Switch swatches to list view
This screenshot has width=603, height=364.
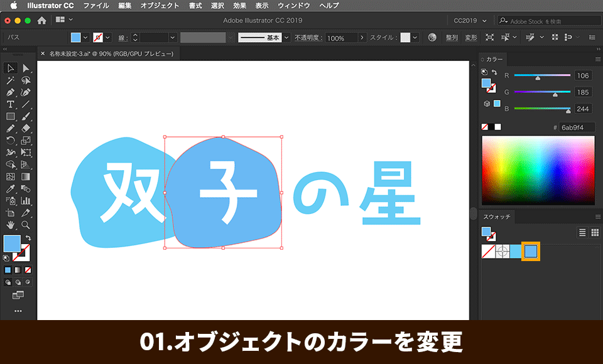[x=582, y=233]
